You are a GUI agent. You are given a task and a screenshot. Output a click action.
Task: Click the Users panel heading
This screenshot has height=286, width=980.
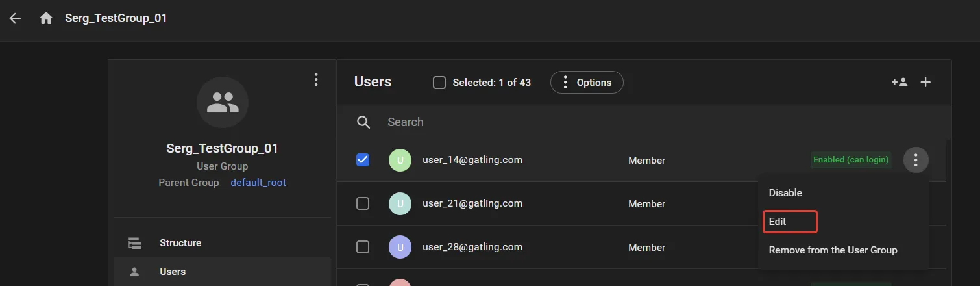click(373, 82)
